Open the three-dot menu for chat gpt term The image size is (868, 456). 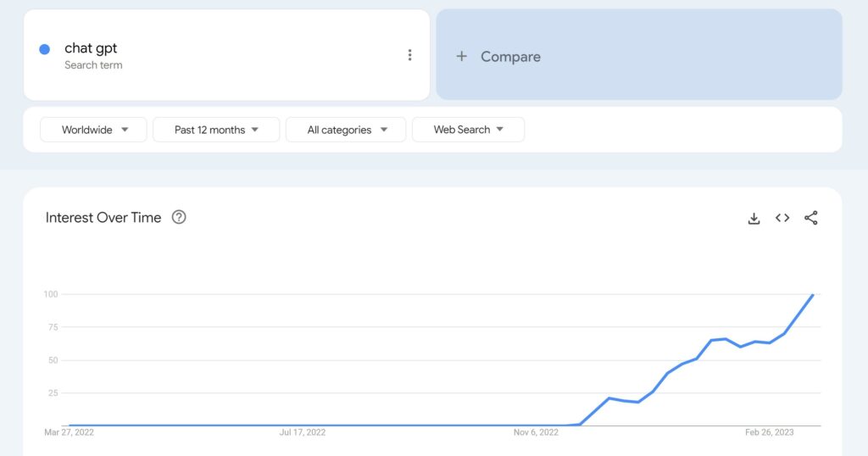tap(409, 55)
